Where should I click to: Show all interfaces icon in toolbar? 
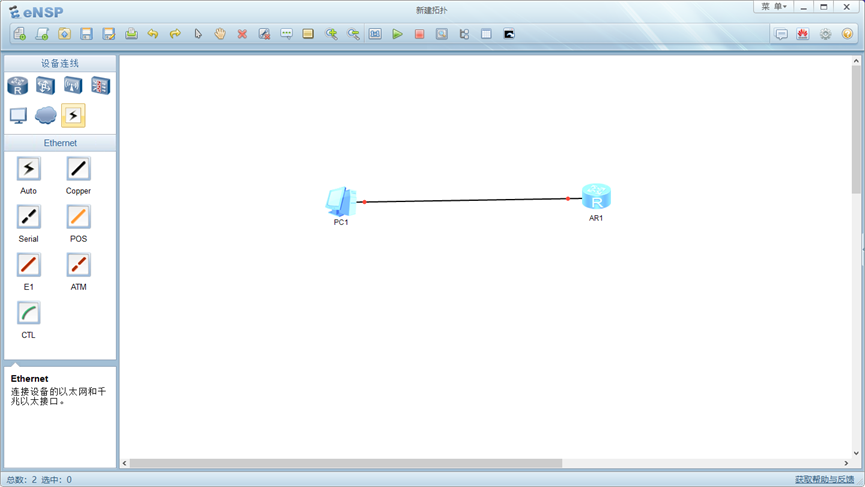tap(464, 34)
